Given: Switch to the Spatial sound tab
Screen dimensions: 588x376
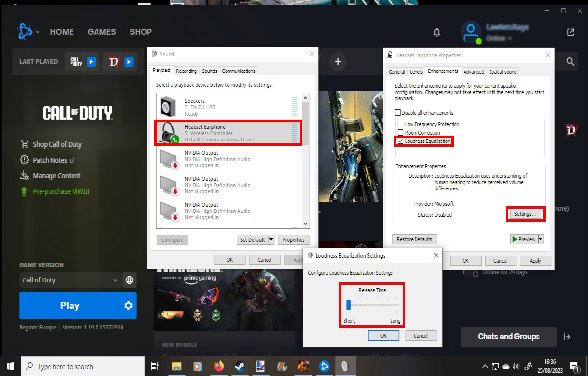Looking at the screenshot, I should point(502,71).
